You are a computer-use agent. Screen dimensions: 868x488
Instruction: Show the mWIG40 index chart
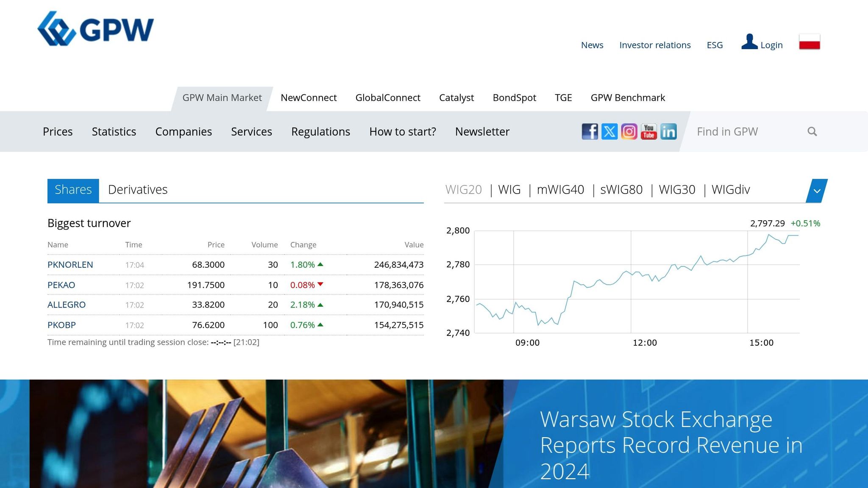560,189
